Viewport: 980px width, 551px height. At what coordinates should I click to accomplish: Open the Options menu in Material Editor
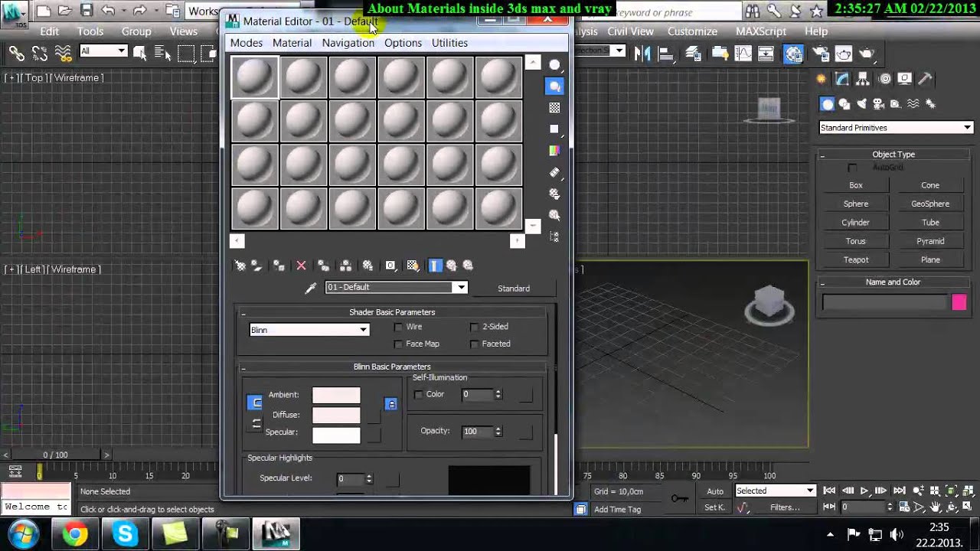point(403,43)
